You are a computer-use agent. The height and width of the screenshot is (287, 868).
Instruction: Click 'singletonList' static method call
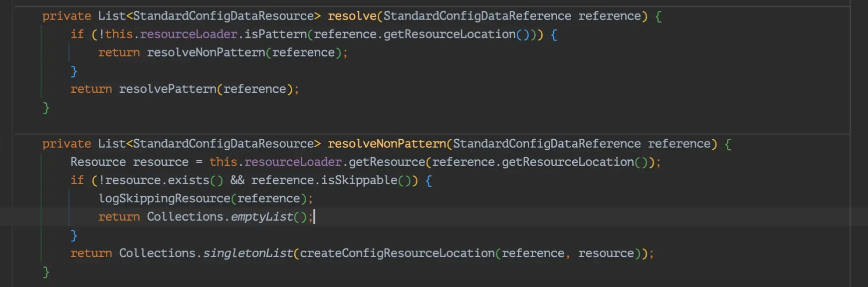pyautogui.click(x=248, y=253)
